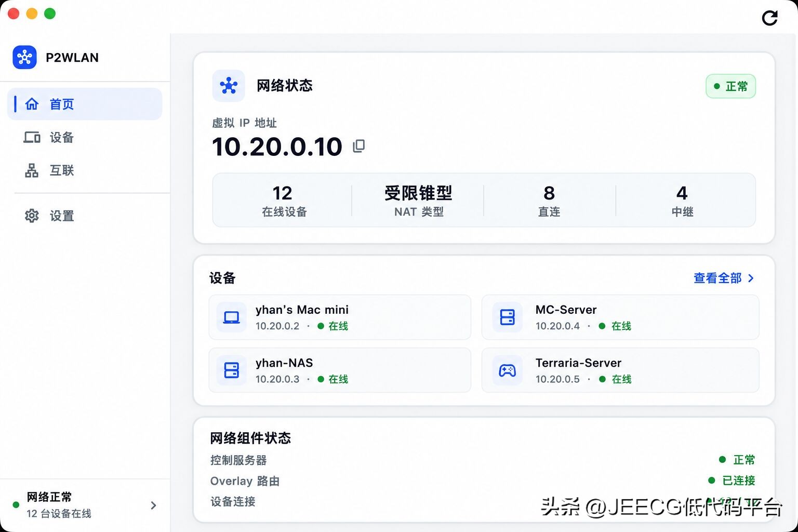Click the 网络组件状态 section heading
The image size is (798, 532).
250,438
